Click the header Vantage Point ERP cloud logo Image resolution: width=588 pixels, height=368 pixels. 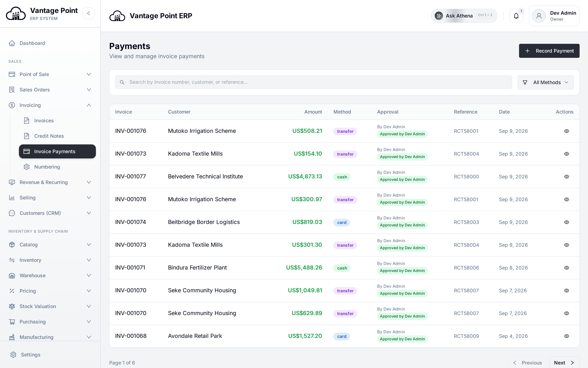(x=117, y=16)
